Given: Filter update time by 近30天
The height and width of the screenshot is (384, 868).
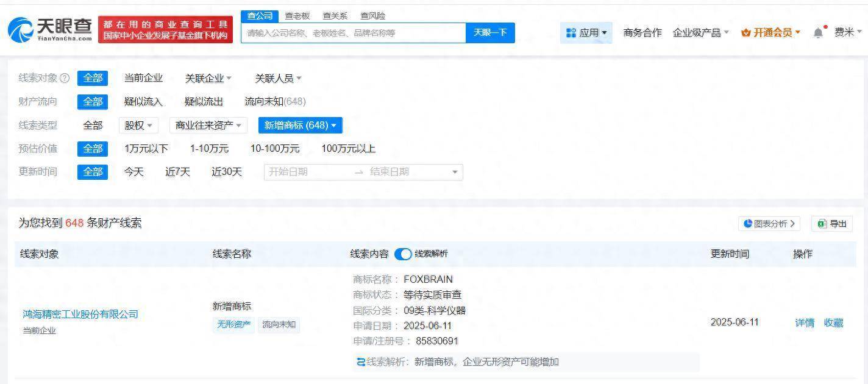Looking at the screenshot, I should pyautogui.click(x=227, y=172).
